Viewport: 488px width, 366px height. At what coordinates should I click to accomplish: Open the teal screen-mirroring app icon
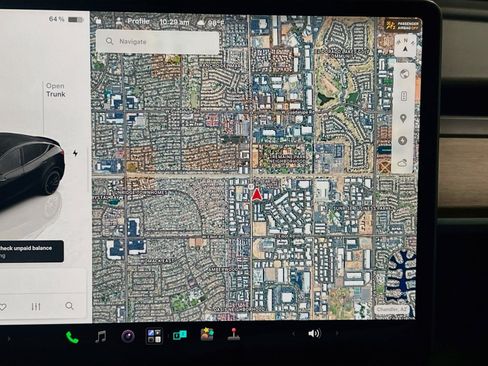(x=180, y=335)
